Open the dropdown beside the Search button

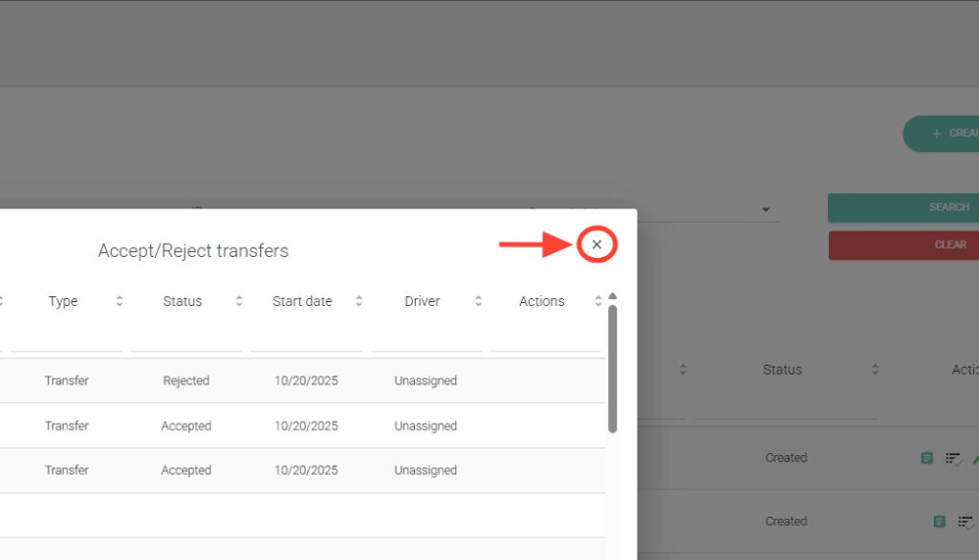(x=765, y=210)
